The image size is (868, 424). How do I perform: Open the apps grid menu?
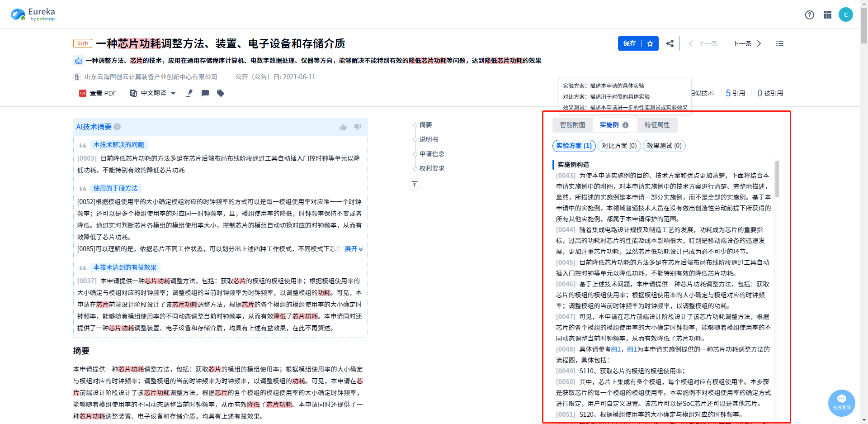tap(827, 15)
